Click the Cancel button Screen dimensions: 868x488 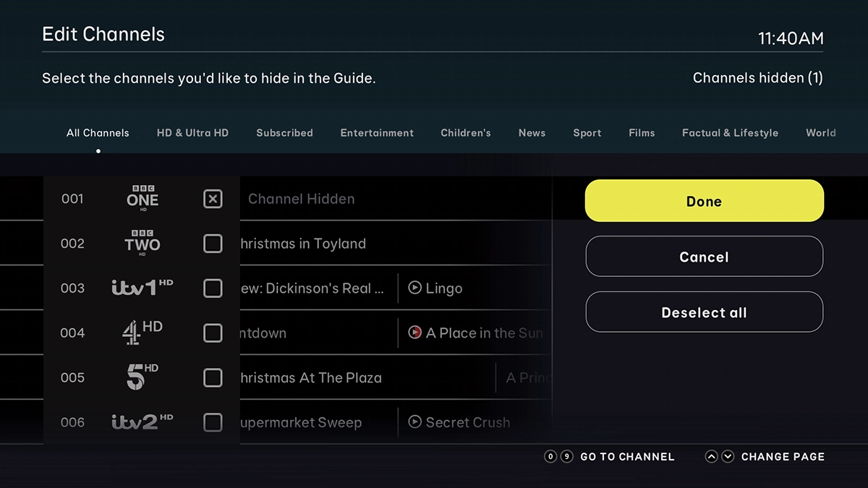click(704, 257)
